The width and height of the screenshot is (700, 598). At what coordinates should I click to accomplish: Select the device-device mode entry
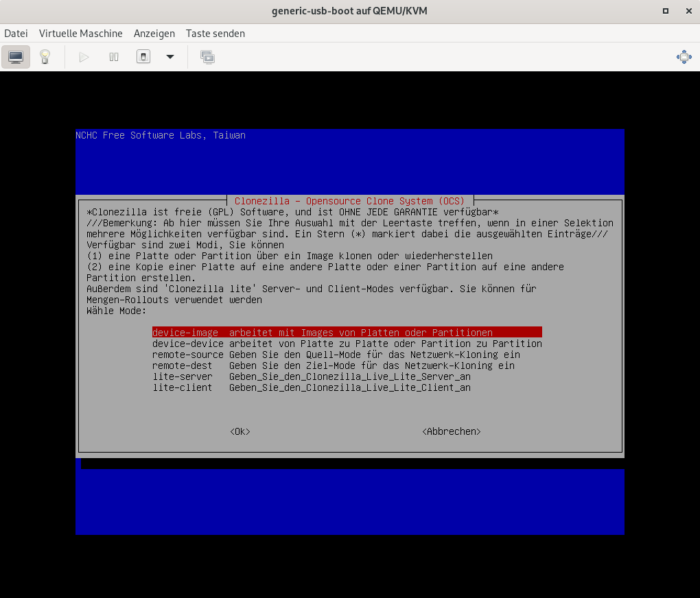click(347, 344)
